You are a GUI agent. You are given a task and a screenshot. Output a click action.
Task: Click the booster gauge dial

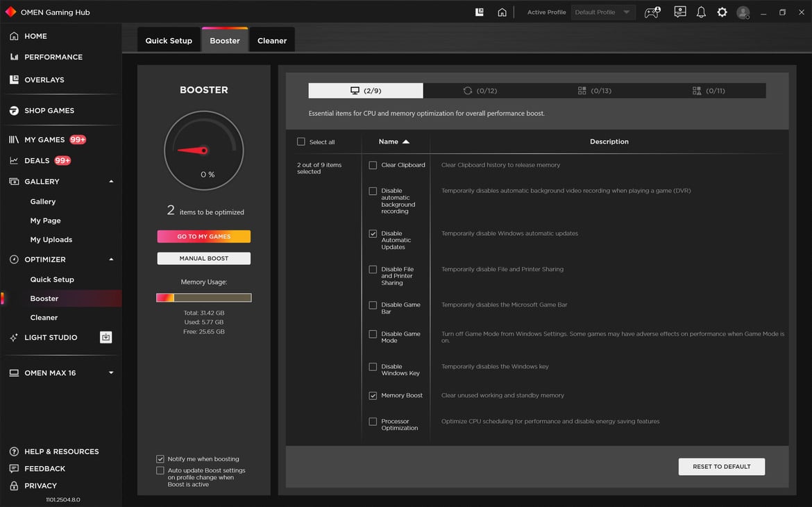pyautogui.click(x=204, y=151)
